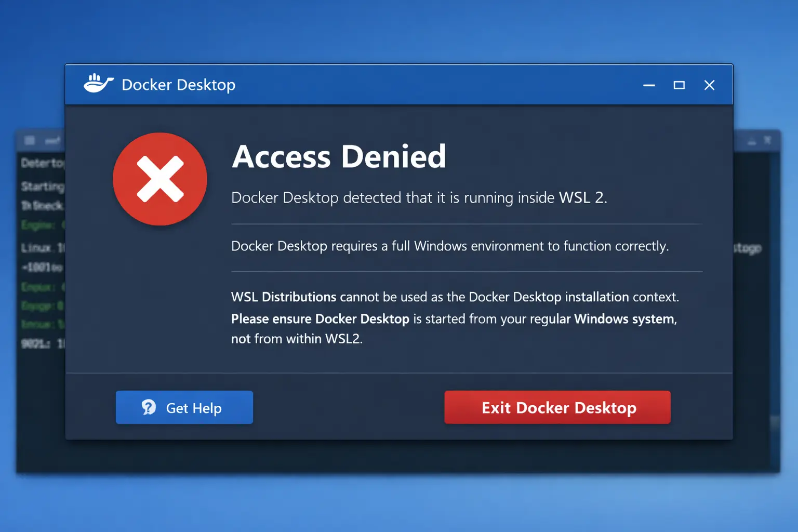Click the bold 'Windows system' text

pyautogui.click(x=624, y=318)
